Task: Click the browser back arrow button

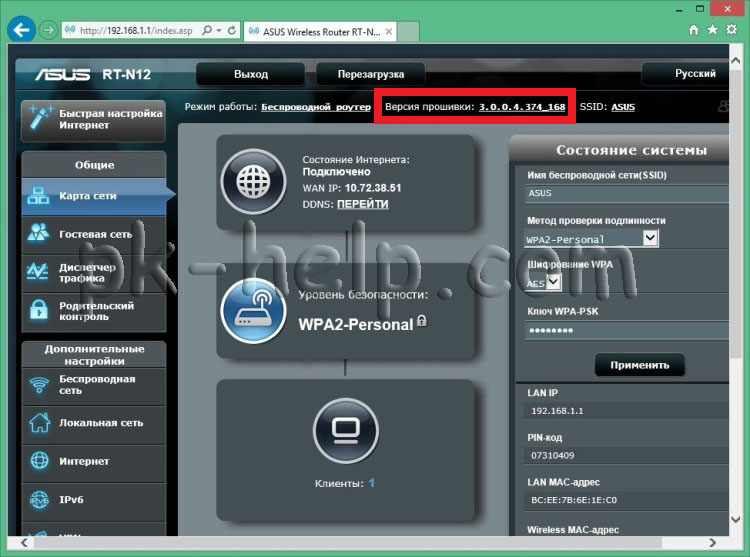Action: 22,30
